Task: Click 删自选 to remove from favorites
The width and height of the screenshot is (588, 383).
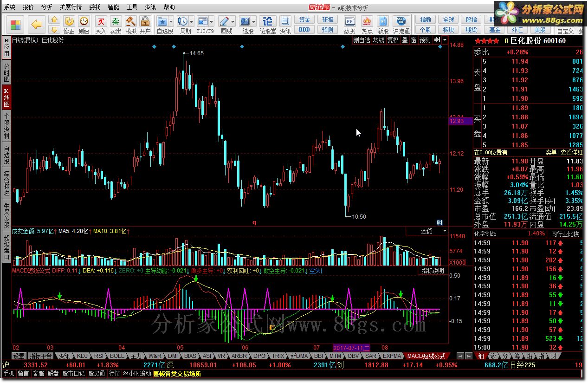Action: point(362,40)
